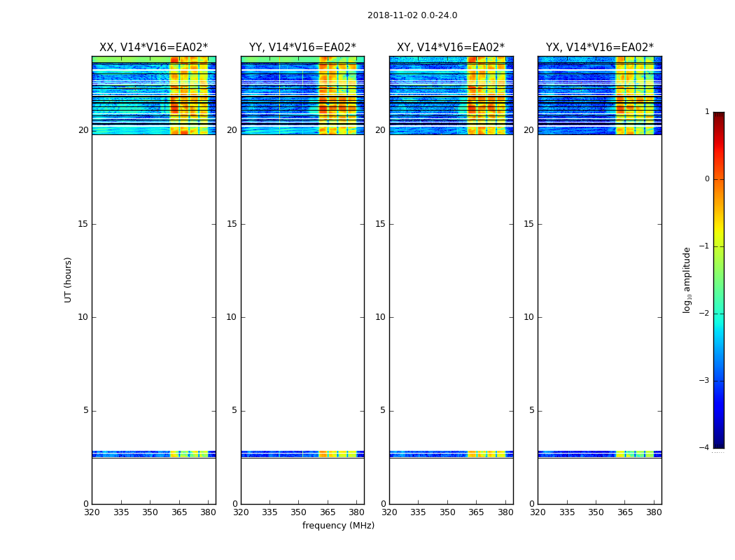
Task: Click the UT (hours) y-axis label
Action: click(69, 279)
